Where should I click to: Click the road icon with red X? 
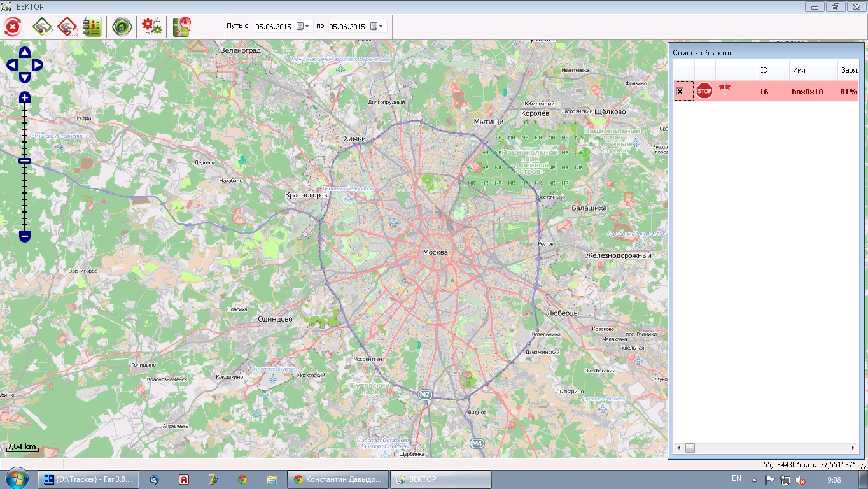(x=67, y=27)
